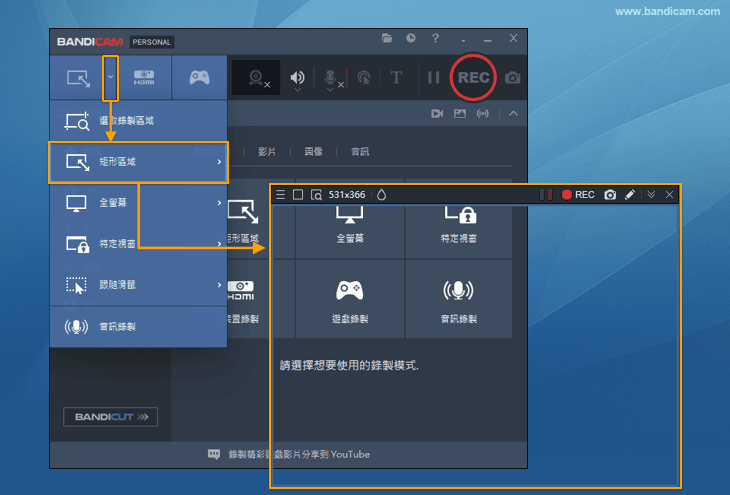Open the BANDICUT link button

(x=110, y=417)
